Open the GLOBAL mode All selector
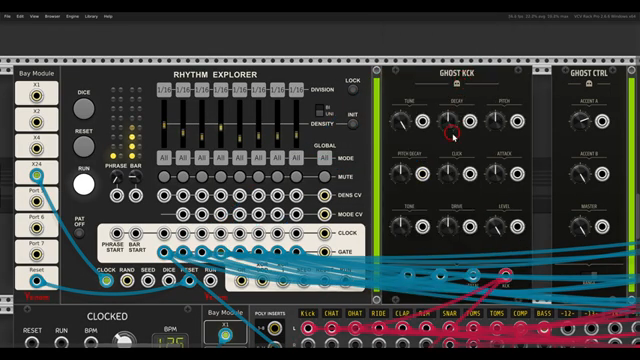 point(324,158)
